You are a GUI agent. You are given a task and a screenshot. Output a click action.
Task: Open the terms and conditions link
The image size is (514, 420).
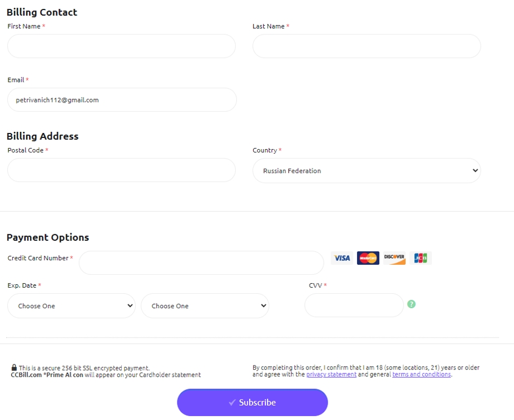point(422,374)
